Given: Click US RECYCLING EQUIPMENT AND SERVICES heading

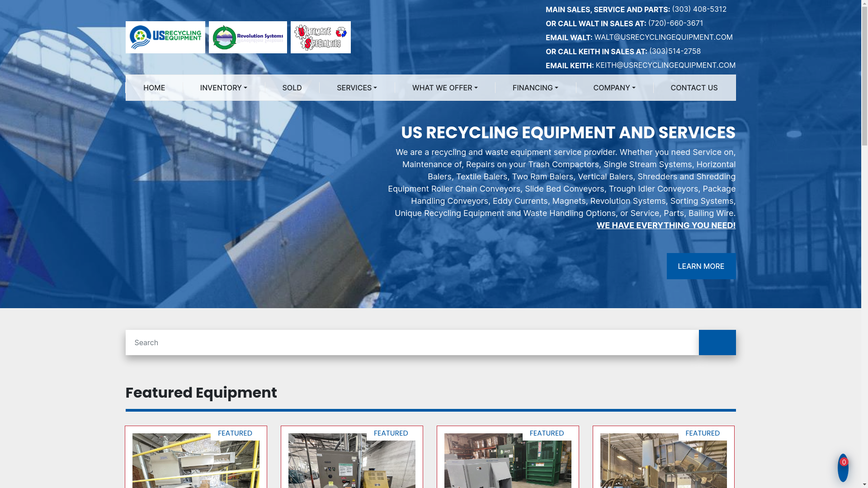Looking at the screenshot, I should (568, 132).
